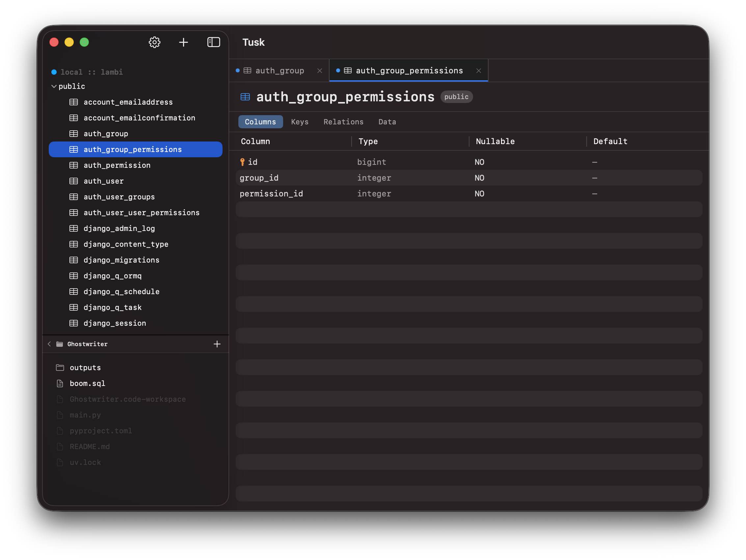This screenshot has height=560, width=746.
Task: Open the Data tab
Action: [387, 122]
